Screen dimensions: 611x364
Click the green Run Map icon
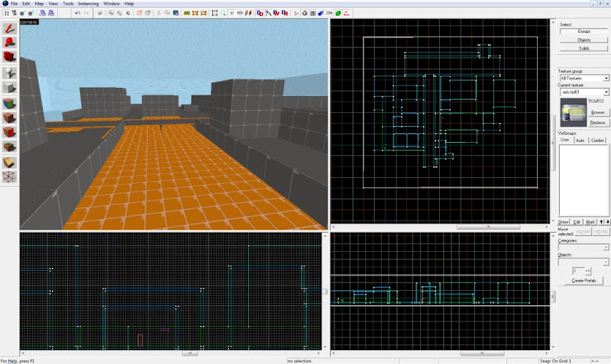click(338, 13)
